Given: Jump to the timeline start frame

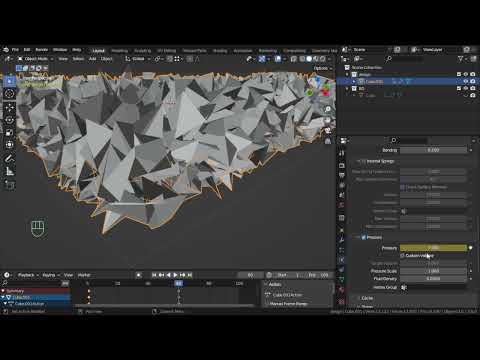Looking at the screenshot, I should [154, 275].
